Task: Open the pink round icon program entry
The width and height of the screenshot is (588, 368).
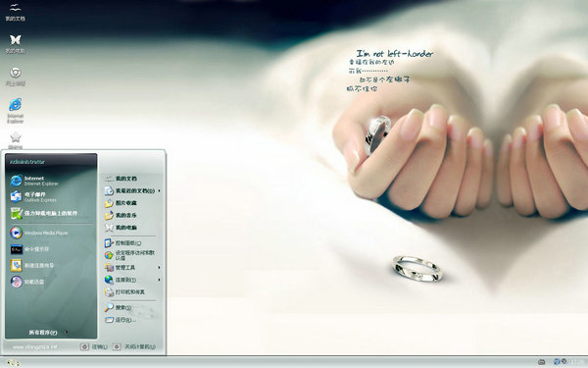Action: point(27,282)
